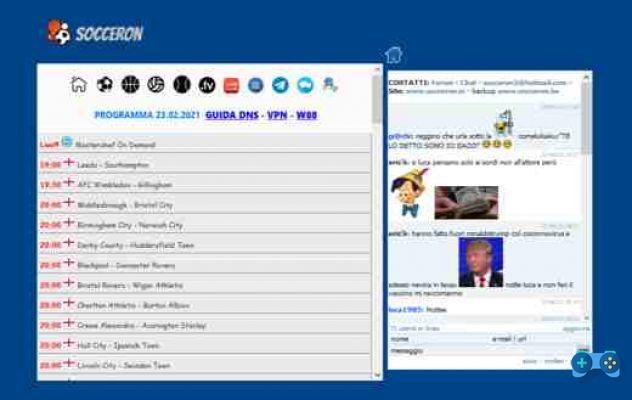Expand the Blackpool - Doncaster Rovers row
Viewport: 632px width, 400px height.
(204, 265)
